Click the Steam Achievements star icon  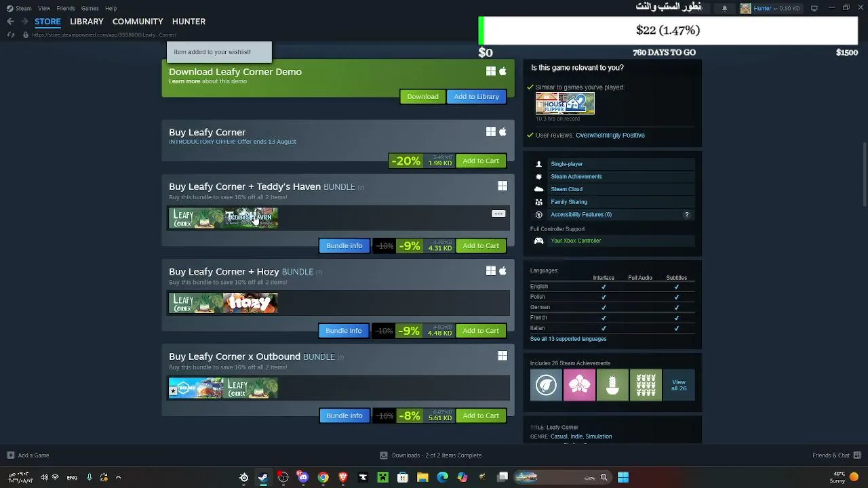539,177
